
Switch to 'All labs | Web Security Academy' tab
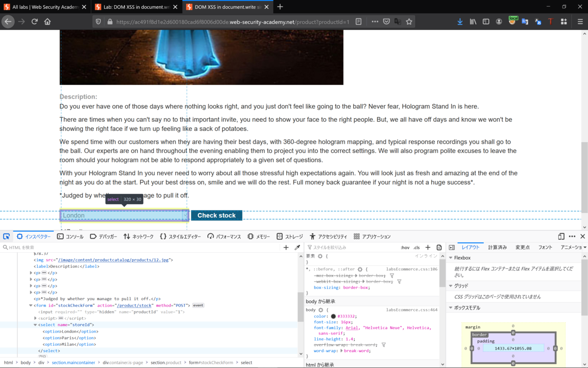point(45,7)
